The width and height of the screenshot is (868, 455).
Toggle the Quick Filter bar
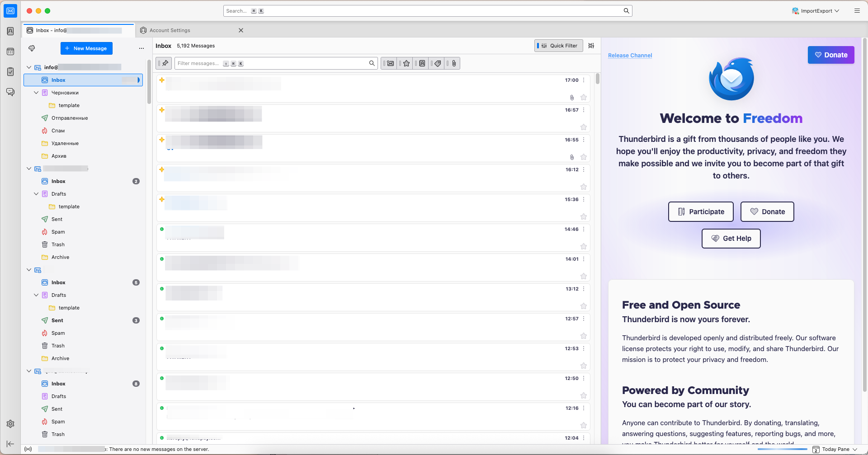559,46
